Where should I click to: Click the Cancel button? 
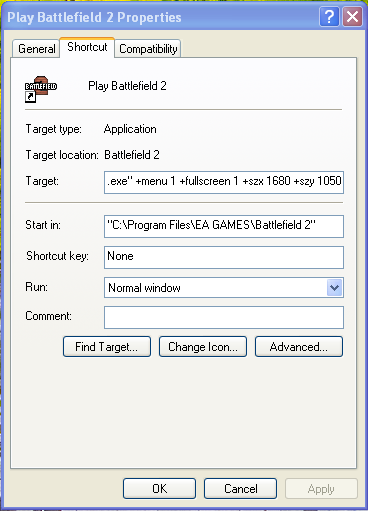240,489
